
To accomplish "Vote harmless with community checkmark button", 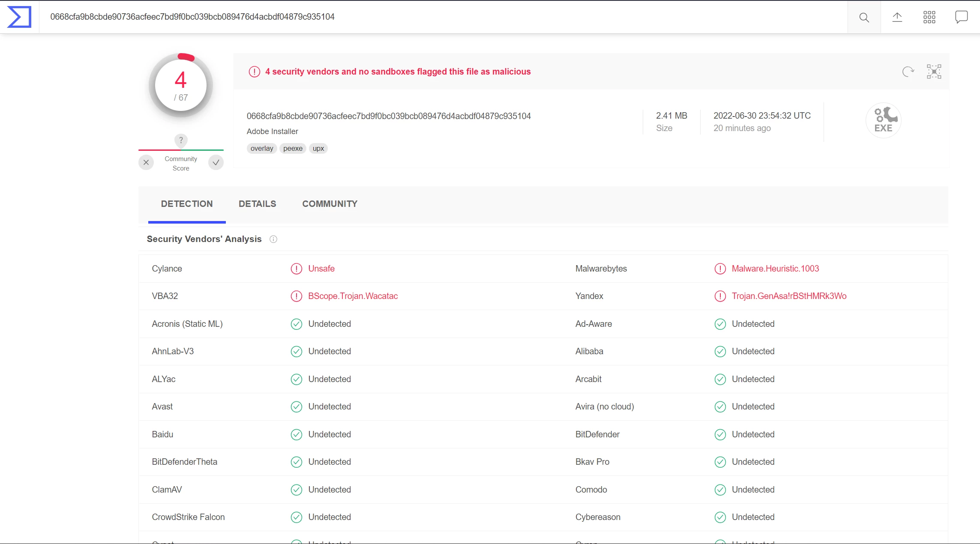I will [216, 162].
